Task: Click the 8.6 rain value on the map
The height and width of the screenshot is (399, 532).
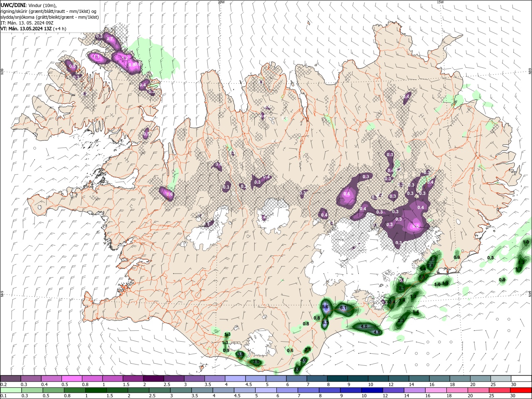Action: (325, 307)
